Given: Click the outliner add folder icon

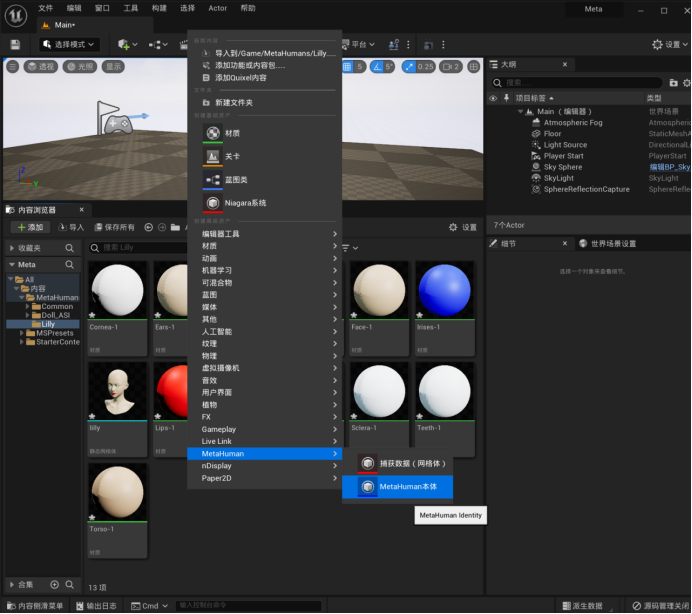Looking at the screenshot, I should click(x=673, y=83).
